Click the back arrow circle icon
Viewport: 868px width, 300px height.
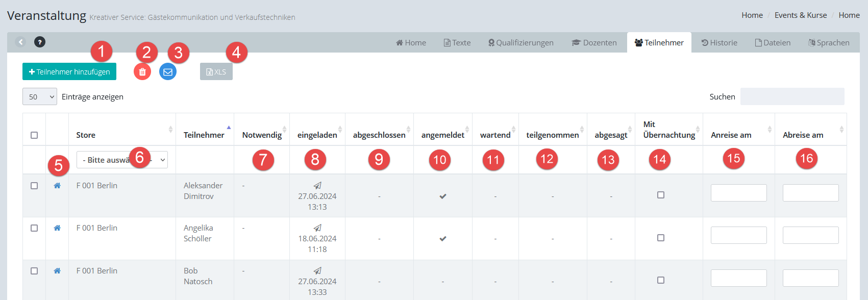coord(20,42)
